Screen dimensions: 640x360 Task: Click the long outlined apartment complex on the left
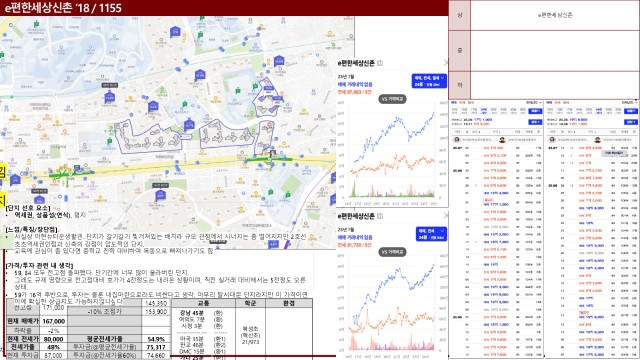[x=148, y=138]
